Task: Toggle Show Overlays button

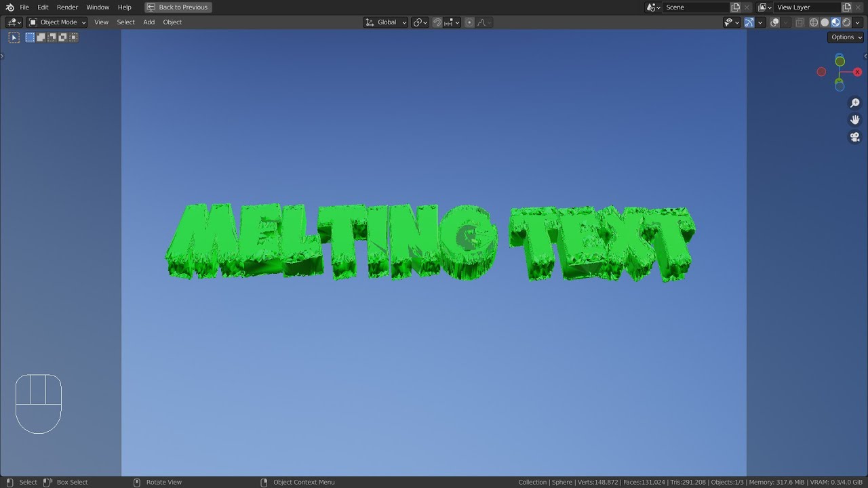Action: [775, 22]
